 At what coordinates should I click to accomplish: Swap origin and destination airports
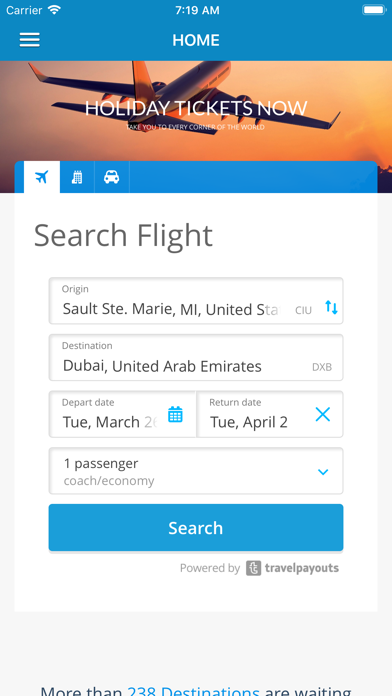tap(331, 307)
